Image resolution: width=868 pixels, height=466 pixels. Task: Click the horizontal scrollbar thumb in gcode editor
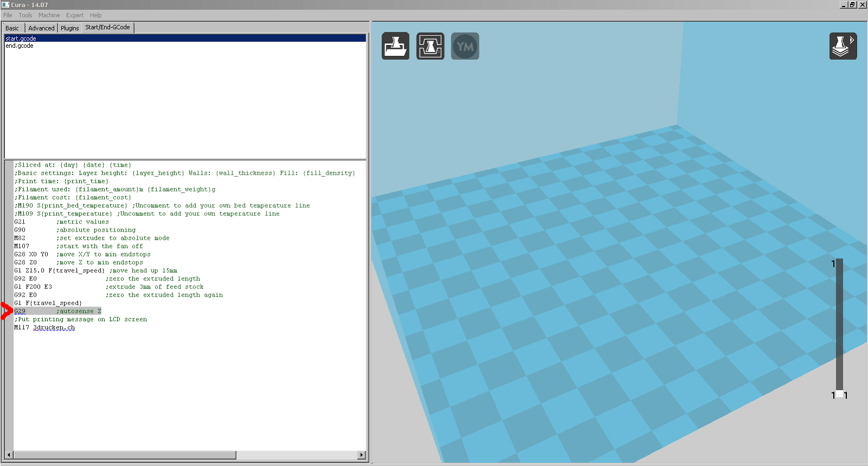125,455
